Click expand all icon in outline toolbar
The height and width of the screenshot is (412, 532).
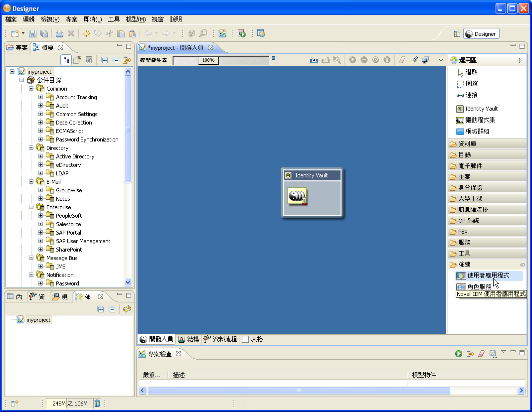[x=105, y=60]
